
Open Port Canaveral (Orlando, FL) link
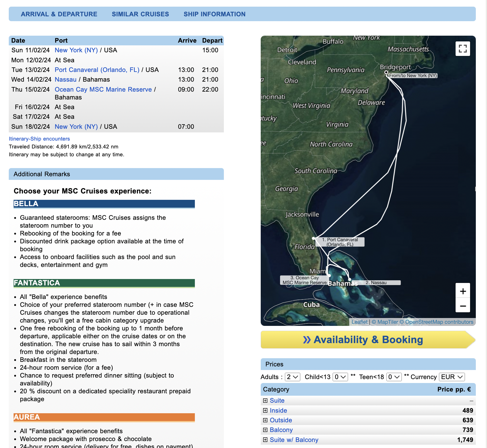pyautogui.click(x=97, y=70)
